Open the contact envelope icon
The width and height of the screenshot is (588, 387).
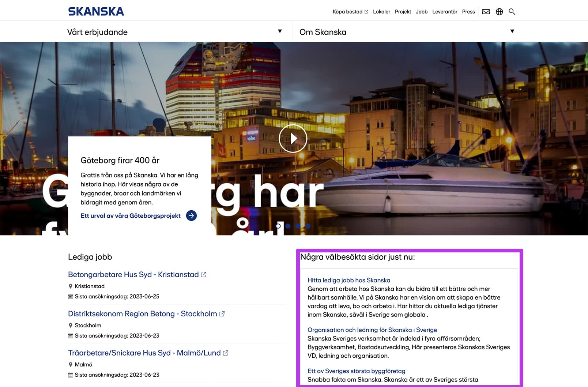[486, 12]
